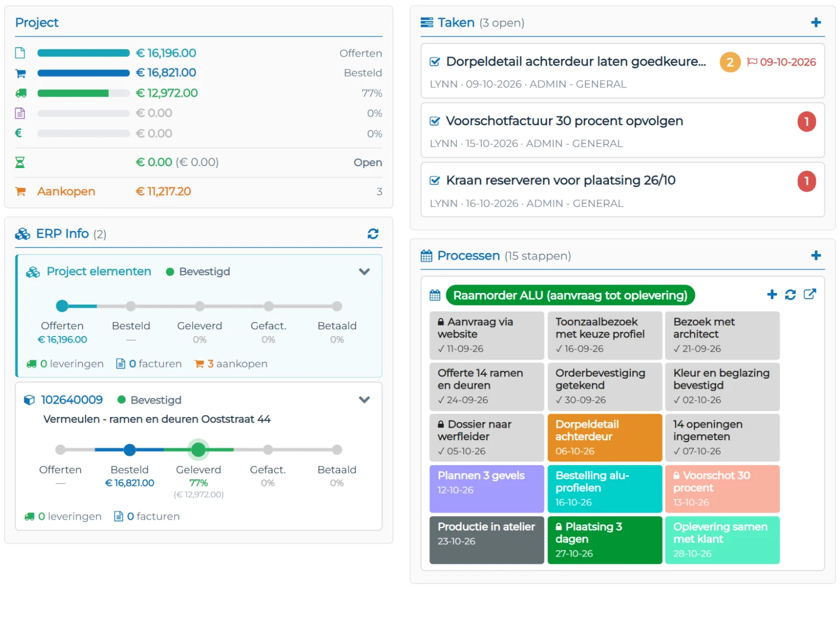The height and width of the screenshot is (630, 840).
Task: Click the Besteld node on order 102640009 timeline
Action: pyautogui.click(x=130, y=449)
